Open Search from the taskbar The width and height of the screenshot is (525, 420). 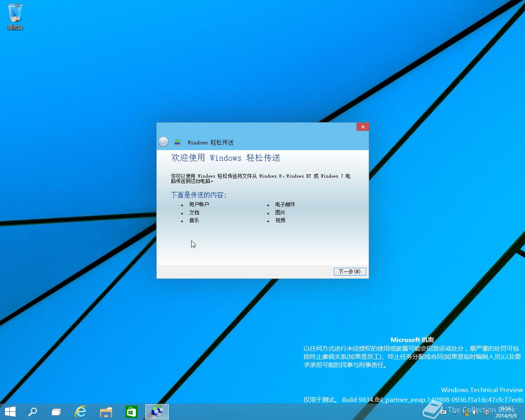[x=32, y=412]
